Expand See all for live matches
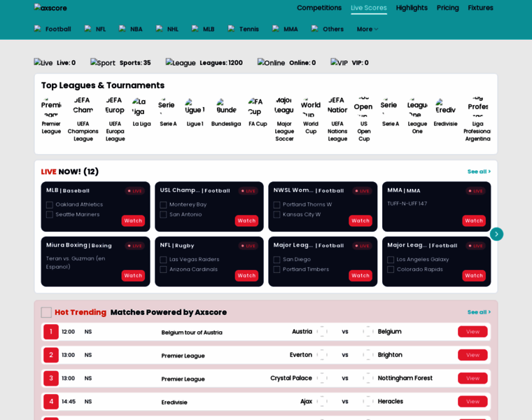This screenshot has height=420, width=532. (479, 171)
